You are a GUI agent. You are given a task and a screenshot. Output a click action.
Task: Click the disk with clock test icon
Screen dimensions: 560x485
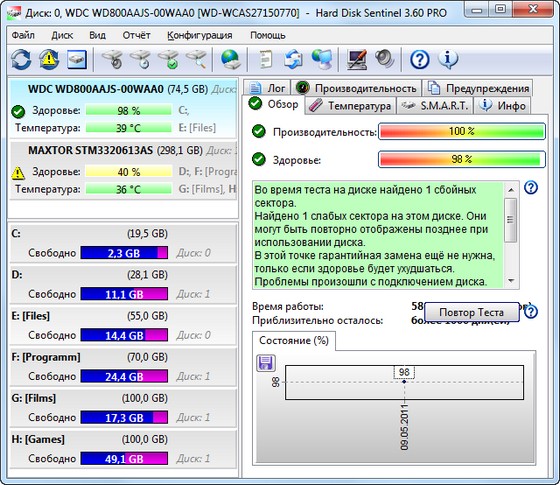pyautogui.click(x=140, y=59)
